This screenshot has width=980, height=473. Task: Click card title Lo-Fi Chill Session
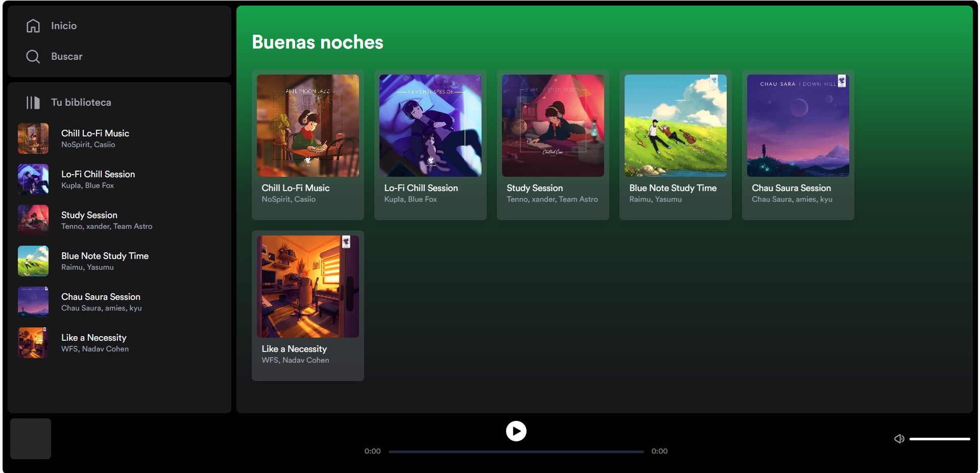421,188
